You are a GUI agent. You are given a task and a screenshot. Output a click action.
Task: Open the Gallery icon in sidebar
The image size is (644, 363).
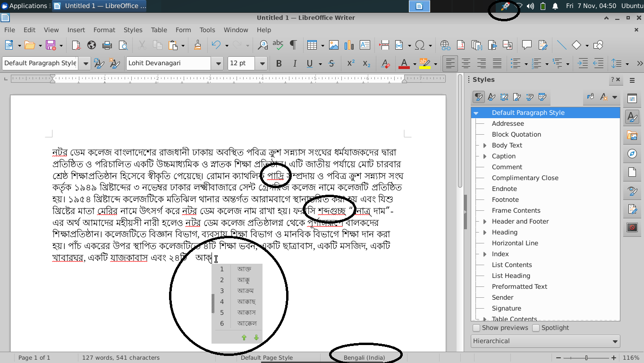coord(632,136)
